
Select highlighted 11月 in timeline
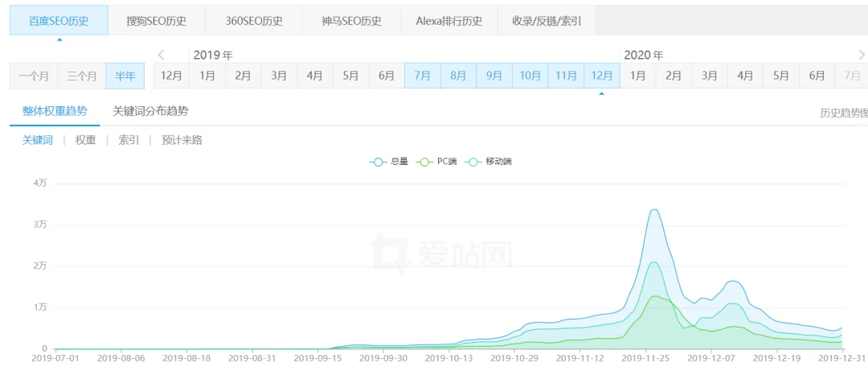pyautogui.click(x=566, y=76)
